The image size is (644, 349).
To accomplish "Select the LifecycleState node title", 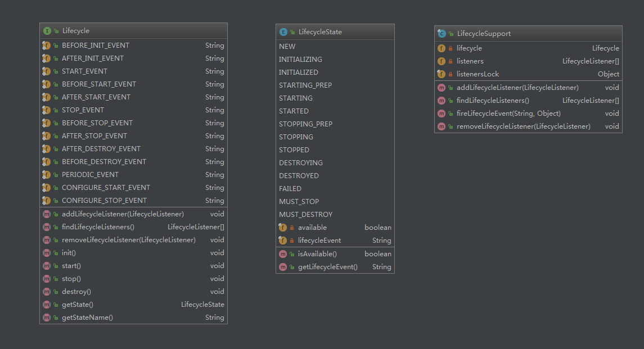I will click(x=320, y=32).
